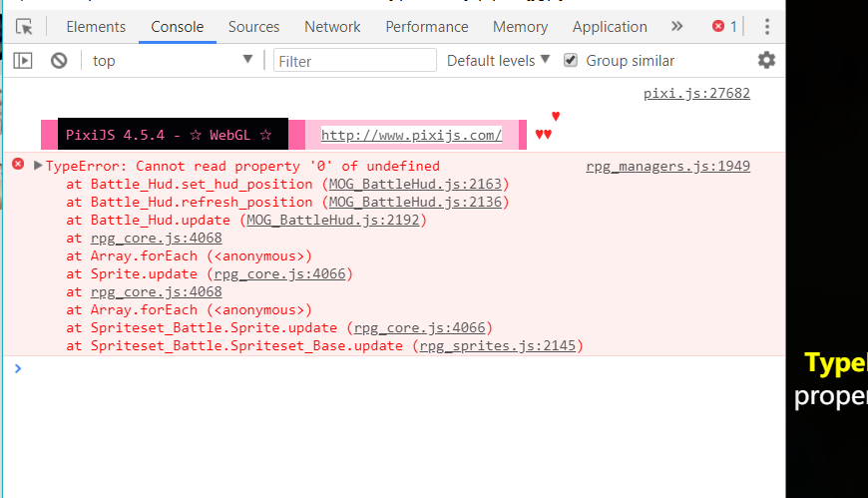Toggle the console sidebar panel icon
The image size is (868, 498).
tap(23, 61)
